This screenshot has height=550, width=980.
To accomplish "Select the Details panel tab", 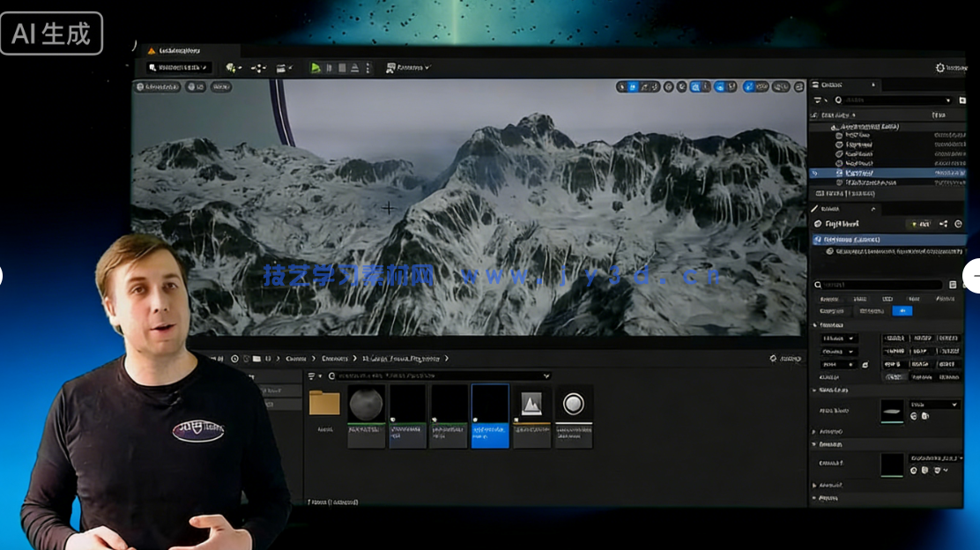I will 831,209.
